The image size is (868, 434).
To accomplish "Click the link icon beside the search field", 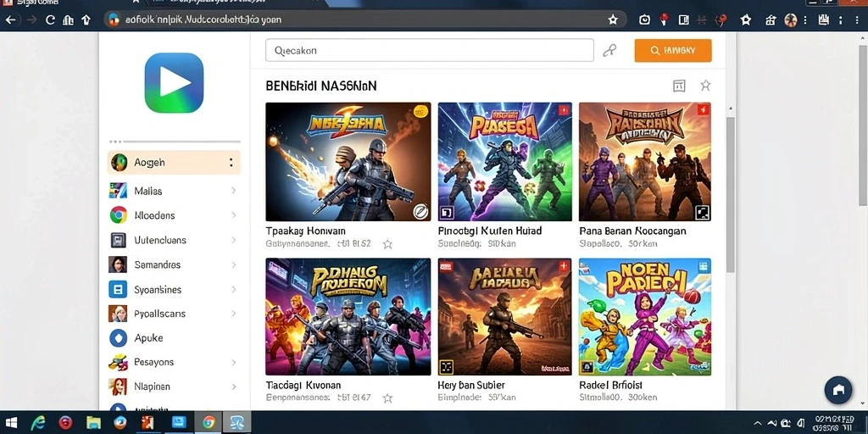I will coord(609,50).
